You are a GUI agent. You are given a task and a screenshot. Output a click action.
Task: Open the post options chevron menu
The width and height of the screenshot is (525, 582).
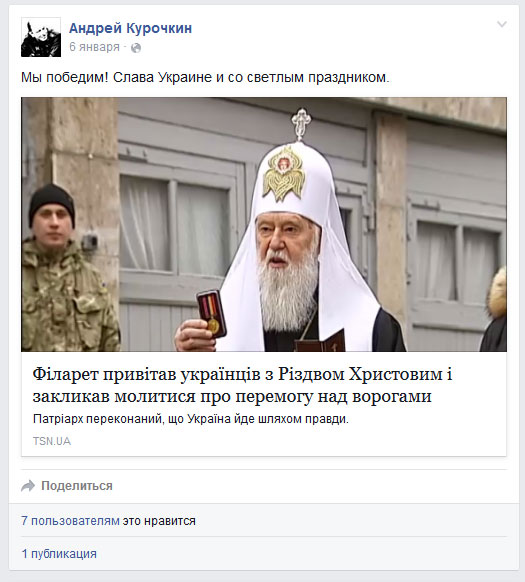(502, 24)
